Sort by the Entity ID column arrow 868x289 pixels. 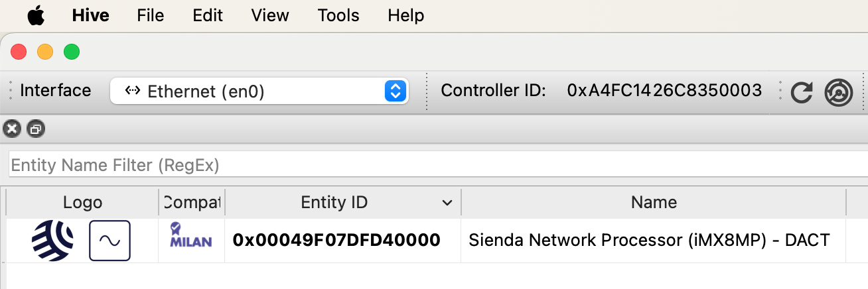[448, 203]
